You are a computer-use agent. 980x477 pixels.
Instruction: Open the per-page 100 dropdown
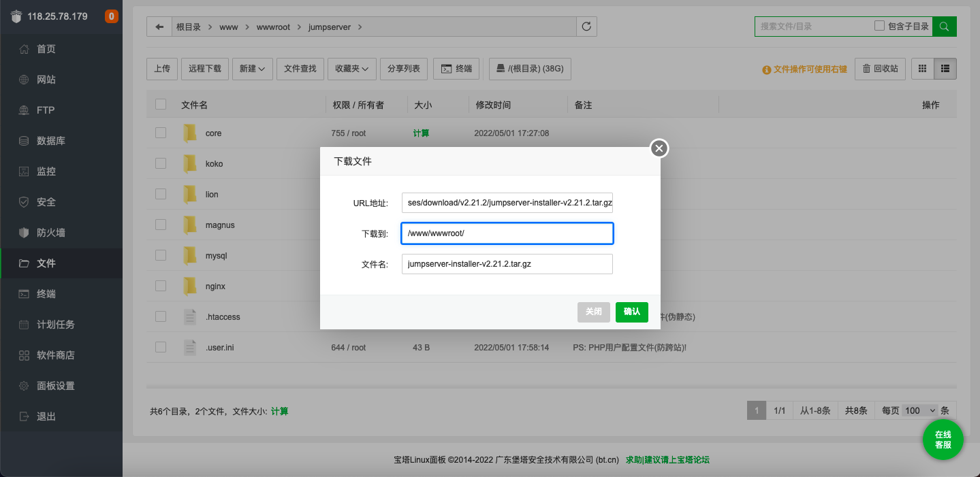(x=919, y=410)
